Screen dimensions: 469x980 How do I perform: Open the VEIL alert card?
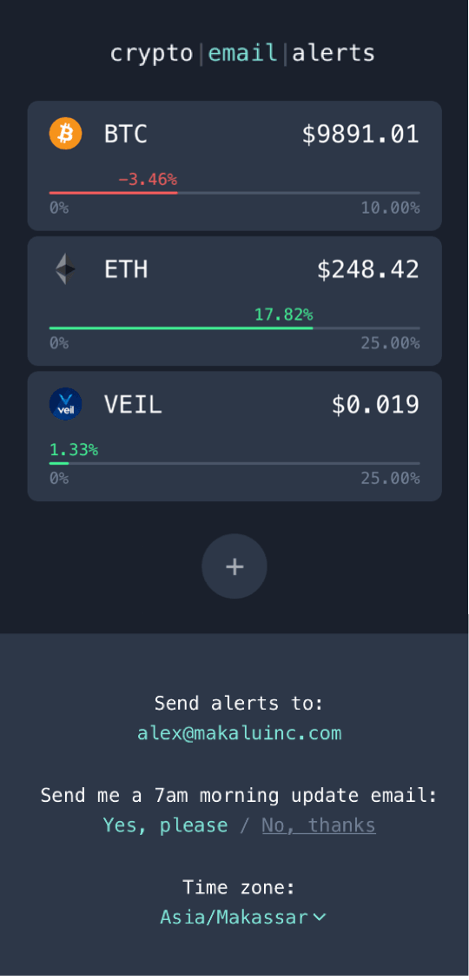pyautogui.click(x=234, y=435)
